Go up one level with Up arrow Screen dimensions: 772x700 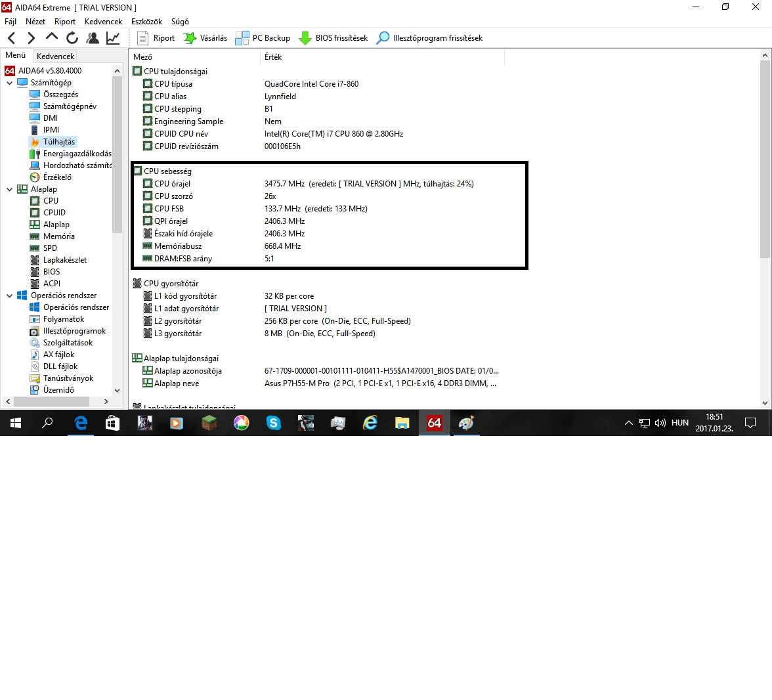pyautogui.click(x=52, y=37)
